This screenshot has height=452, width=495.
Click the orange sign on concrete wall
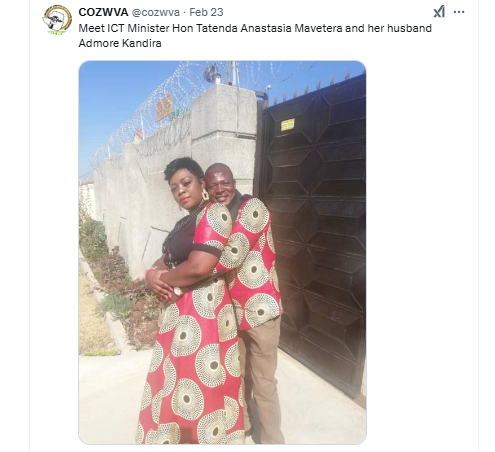(164, 107)
